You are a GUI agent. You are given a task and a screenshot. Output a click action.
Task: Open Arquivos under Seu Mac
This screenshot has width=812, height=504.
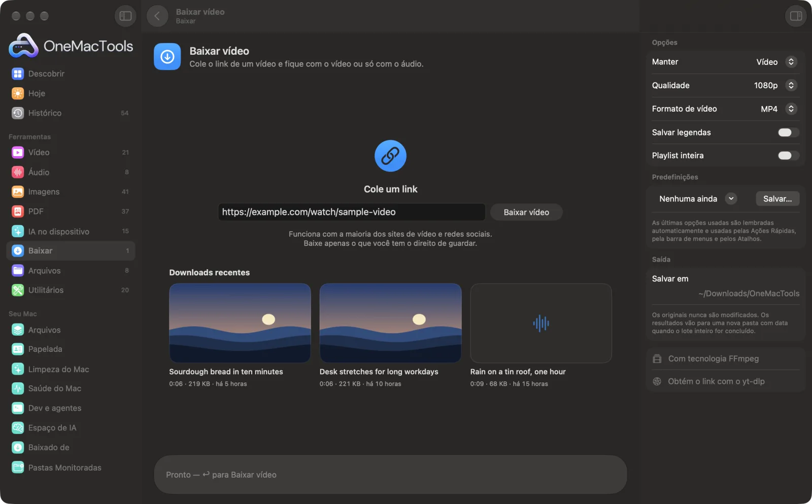(x=71, y=330)
